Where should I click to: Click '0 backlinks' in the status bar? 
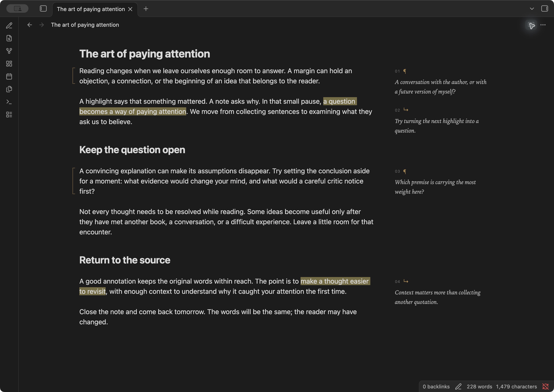click(436, 386)
